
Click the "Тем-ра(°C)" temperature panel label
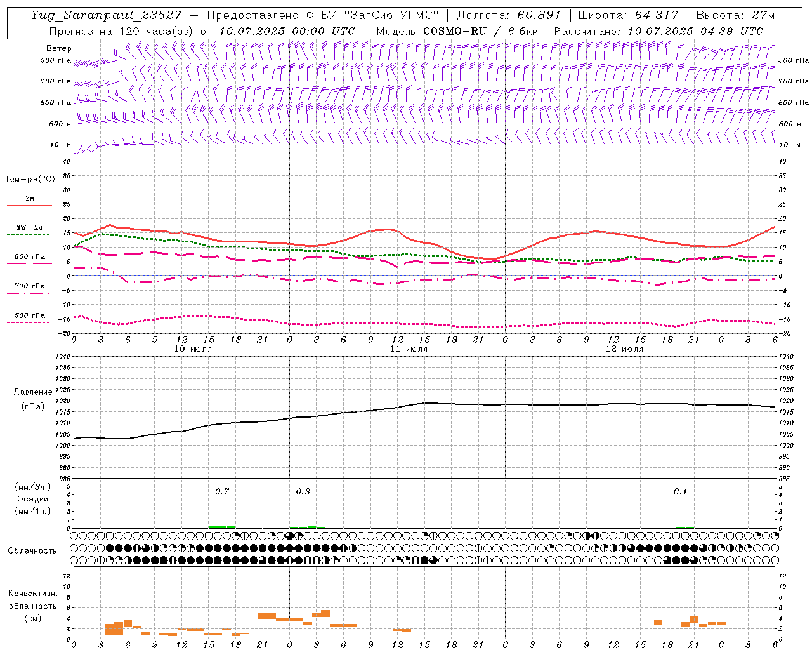click(x=30, y=180)
